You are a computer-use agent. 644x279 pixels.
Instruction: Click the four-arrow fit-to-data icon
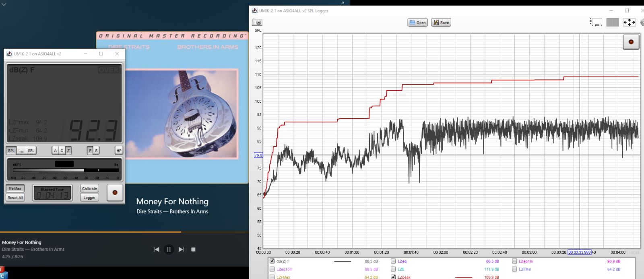pos(629,22)
